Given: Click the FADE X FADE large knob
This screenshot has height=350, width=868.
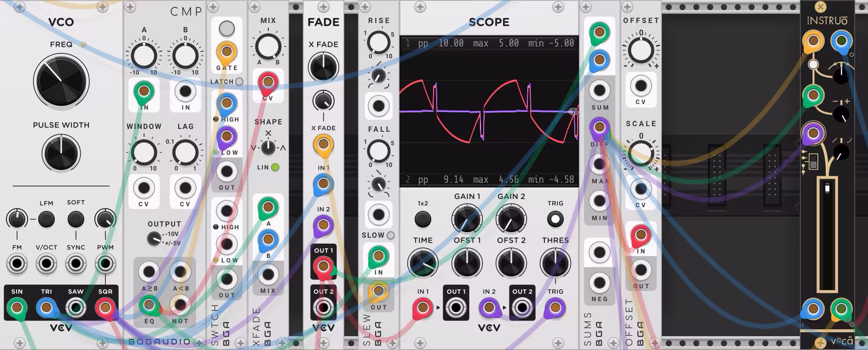Looking at the screenshot, I should 323,67.
